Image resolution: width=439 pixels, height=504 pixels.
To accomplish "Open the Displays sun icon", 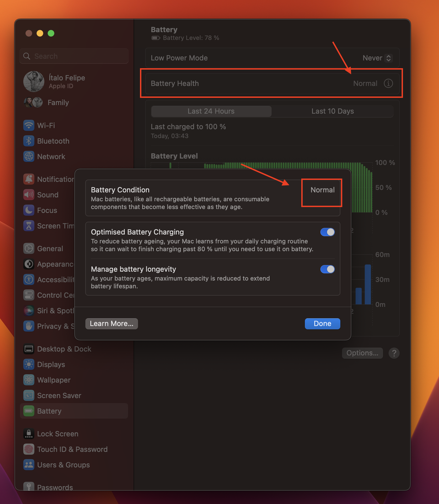I will [x=29, y=364].
